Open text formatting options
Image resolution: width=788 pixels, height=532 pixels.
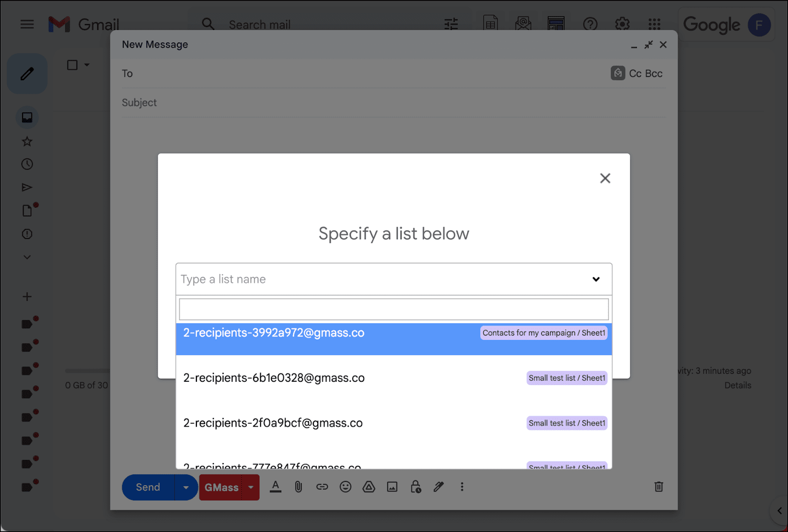click(275, 487)
